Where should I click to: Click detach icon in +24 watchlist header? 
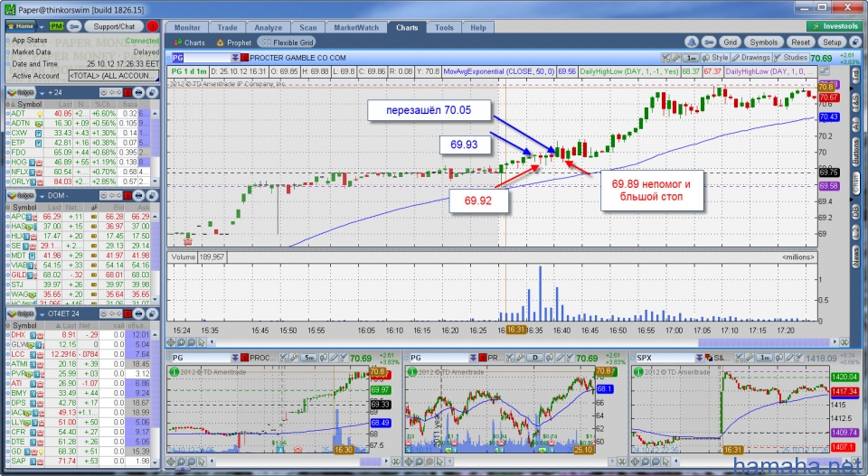tap(152, 92)
